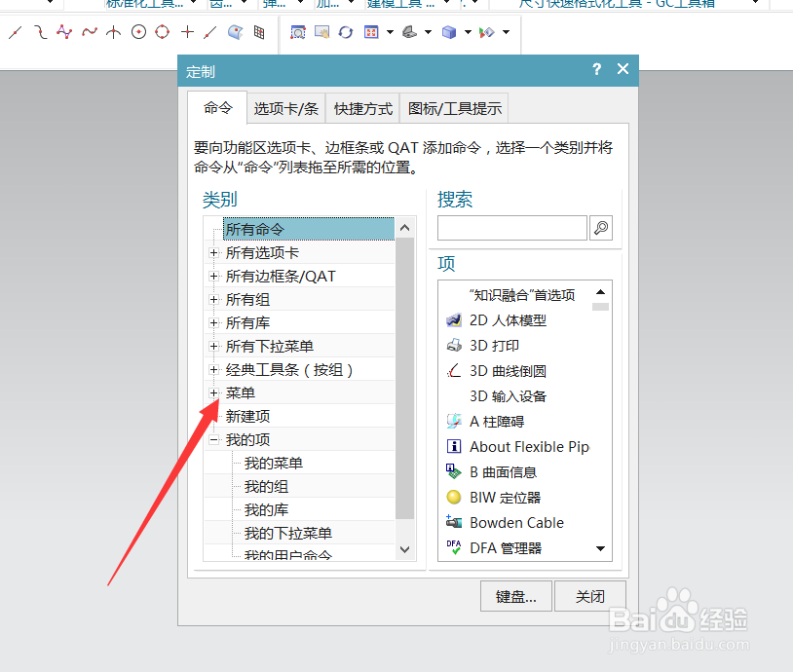Click the plus point creation icon
Image resolution: width=793 pixels, height=672 pixels.
[188, 32]
